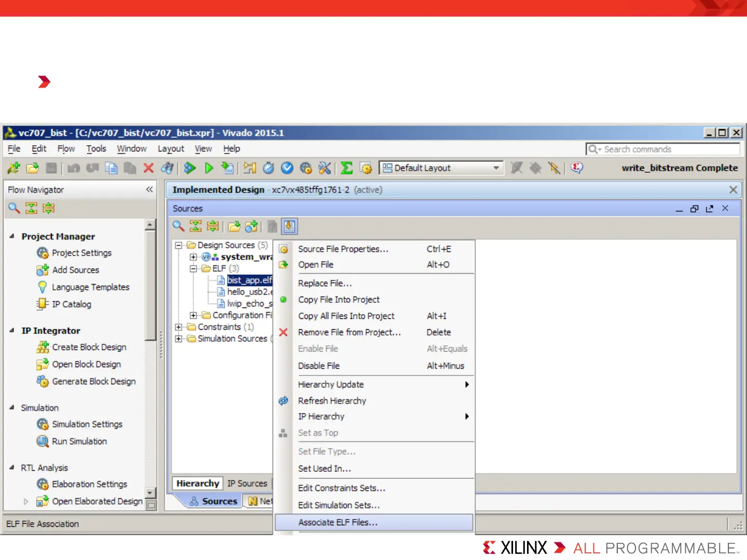Select the Hierarchy tab
Image resolution: width=747 pixels, height=560 pixels.
(x=198, y=483)
